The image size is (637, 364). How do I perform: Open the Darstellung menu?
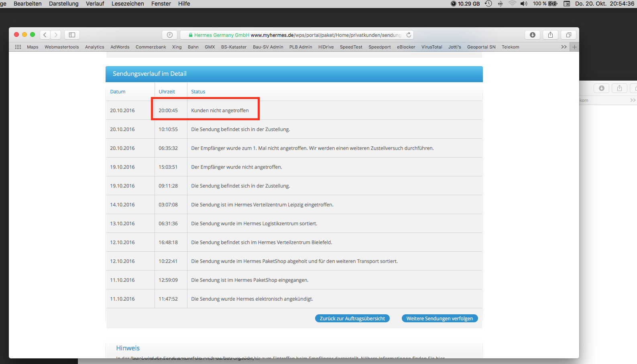pos(64,4)
